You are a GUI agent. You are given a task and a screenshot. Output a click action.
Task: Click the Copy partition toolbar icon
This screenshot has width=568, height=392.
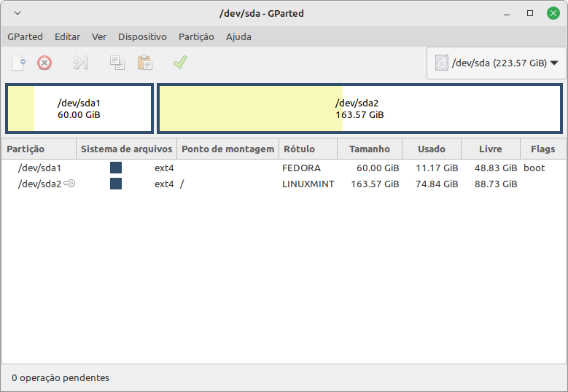pyautogui.click(x=117, y=63)
